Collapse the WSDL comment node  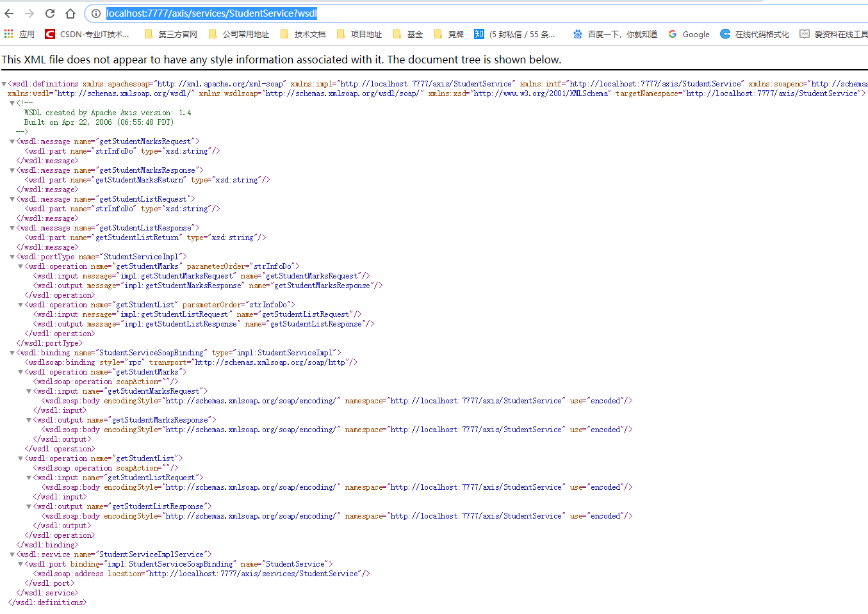12,103
